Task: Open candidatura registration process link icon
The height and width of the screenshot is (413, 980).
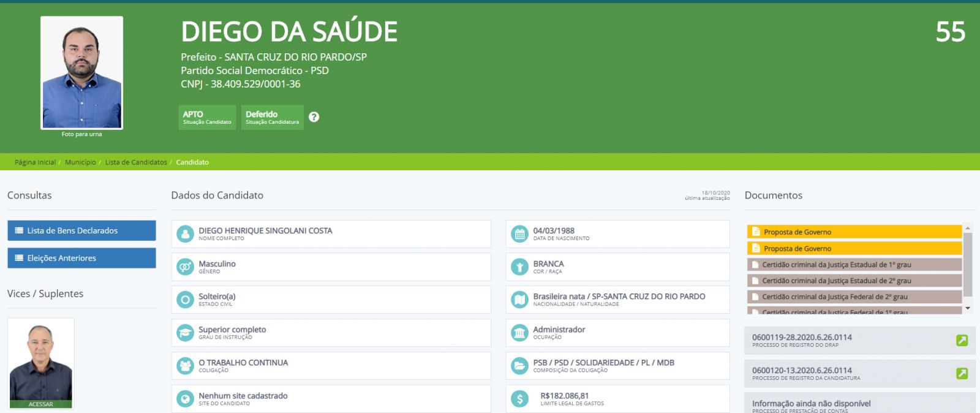Action: (962, 373)
